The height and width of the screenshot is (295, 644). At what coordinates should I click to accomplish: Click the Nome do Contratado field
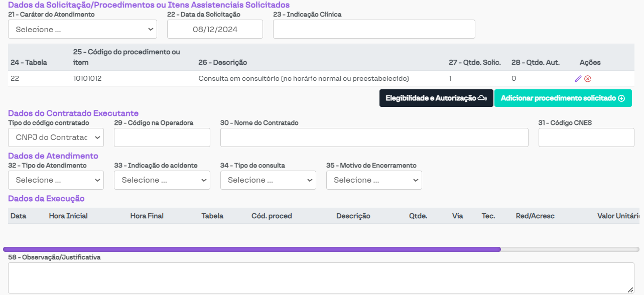point(374,137)
